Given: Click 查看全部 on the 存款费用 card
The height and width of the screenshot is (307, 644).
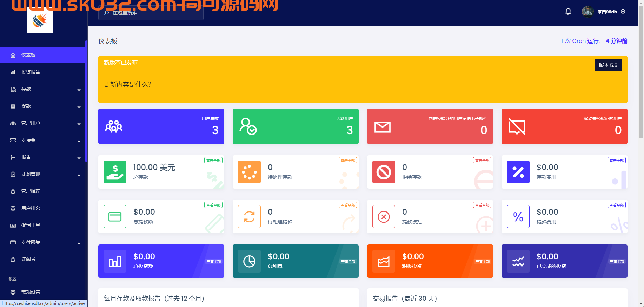Looking at the screenshot, I should [x=617, y=161].
